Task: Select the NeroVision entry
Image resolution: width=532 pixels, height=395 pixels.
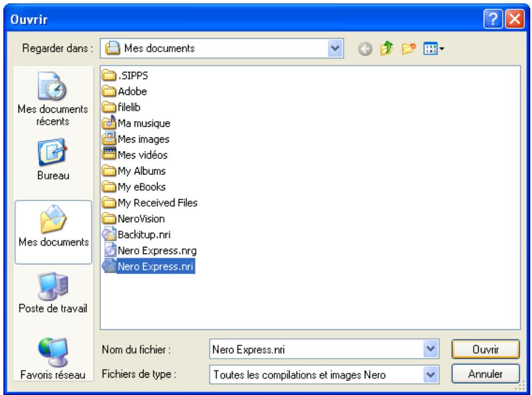Action: tap(141, 219)
